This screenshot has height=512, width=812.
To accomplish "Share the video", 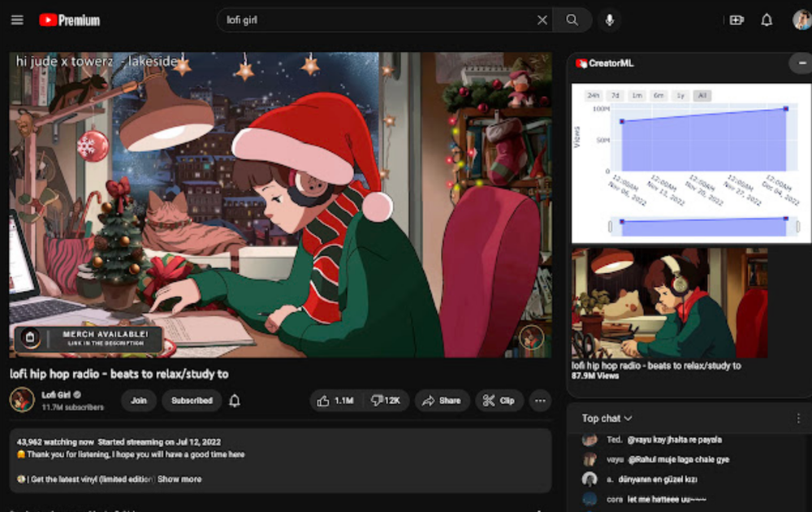I will click(442, 401).
